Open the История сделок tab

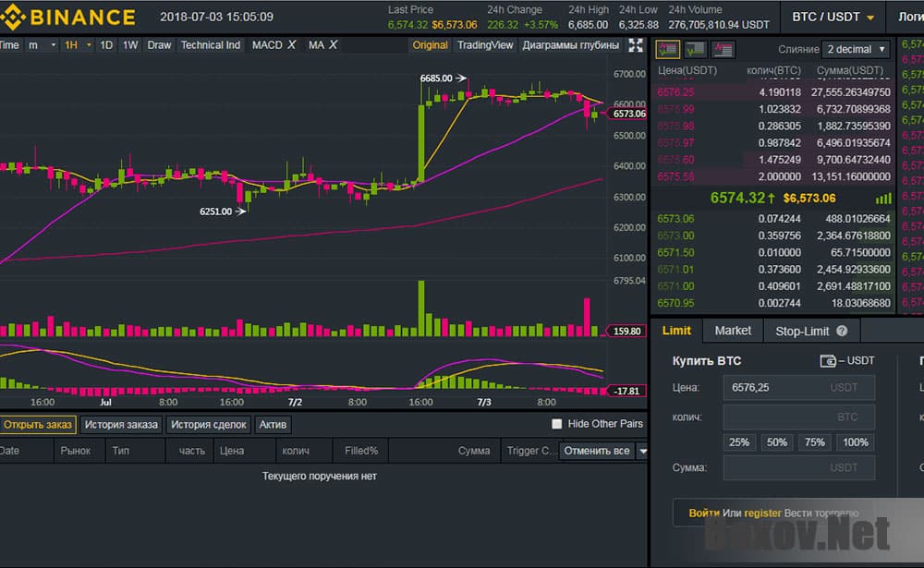click(x=208, y=424)
